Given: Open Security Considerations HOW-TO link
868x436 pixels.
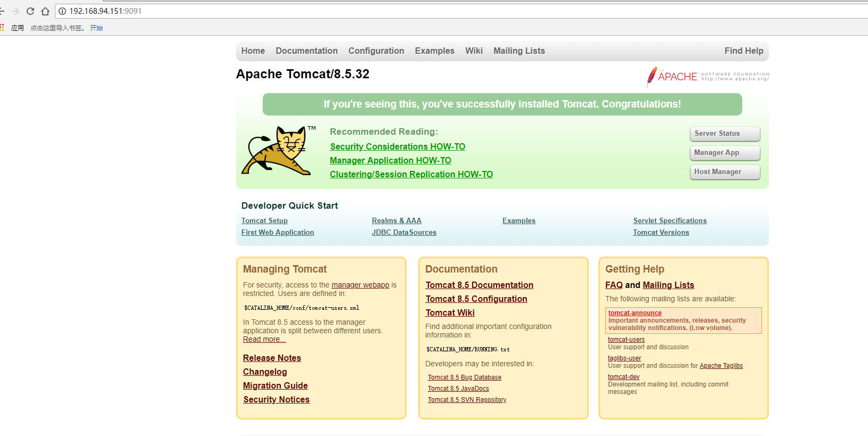Looking at the screenshot, I should [398, 147].
